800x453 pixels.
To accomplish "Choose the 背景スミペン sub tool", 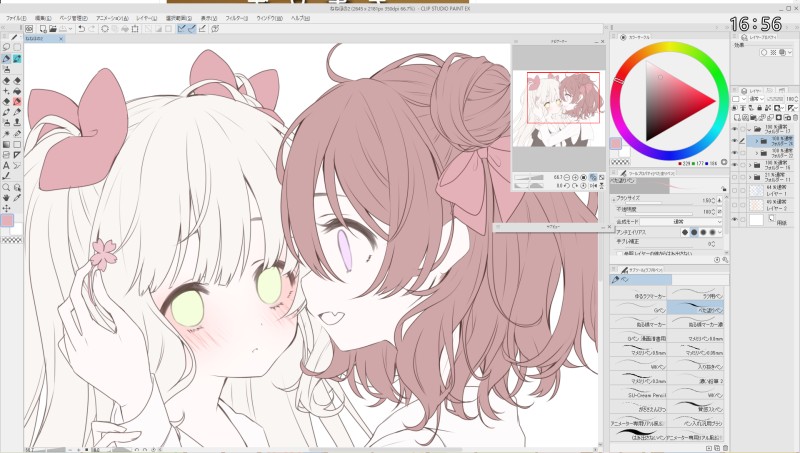I will (x=696, y=407).
